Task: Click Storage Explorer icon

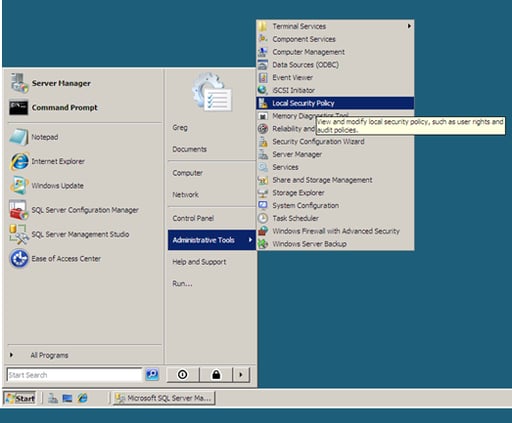Action: [x=263, y=193]
